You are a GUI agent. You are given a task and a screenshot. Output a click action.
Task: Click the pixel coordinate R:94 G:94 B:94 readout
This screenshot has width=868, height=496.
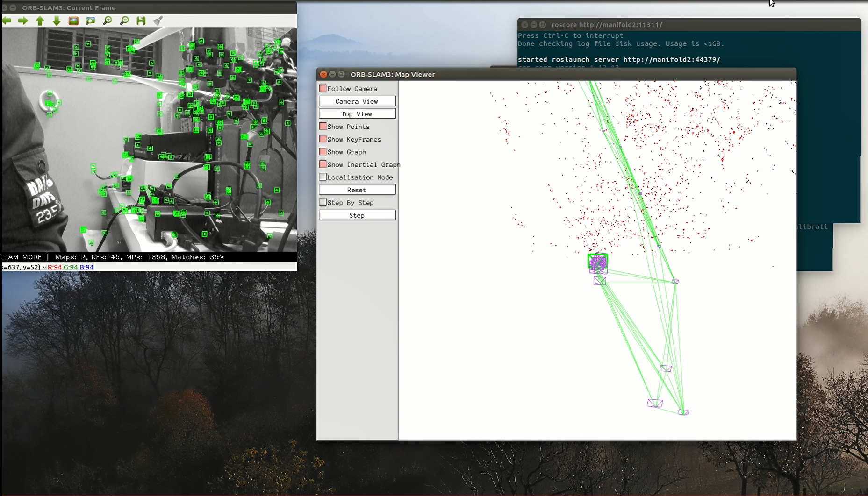pos(71,267)
